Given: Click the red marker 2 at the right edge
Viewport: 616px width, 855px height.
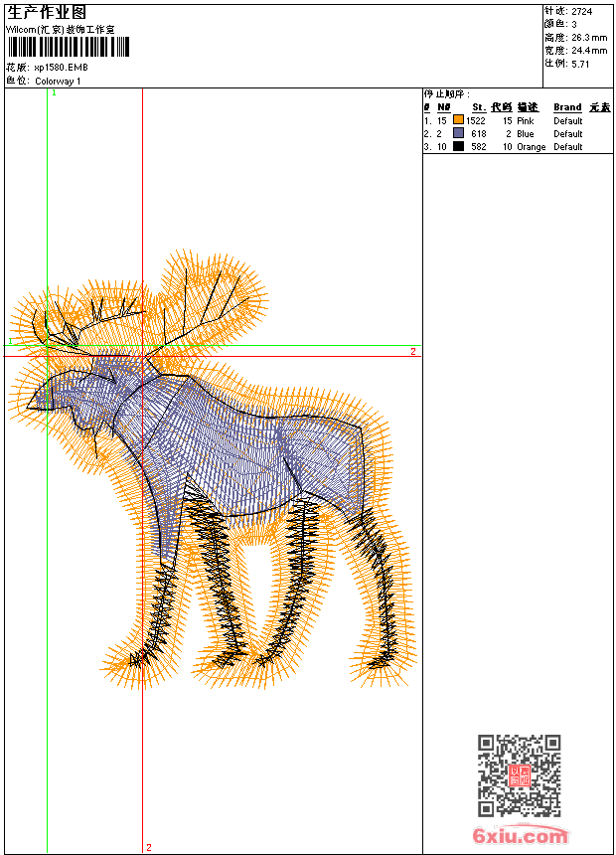Looking at the screenshot, I should 413,352.
